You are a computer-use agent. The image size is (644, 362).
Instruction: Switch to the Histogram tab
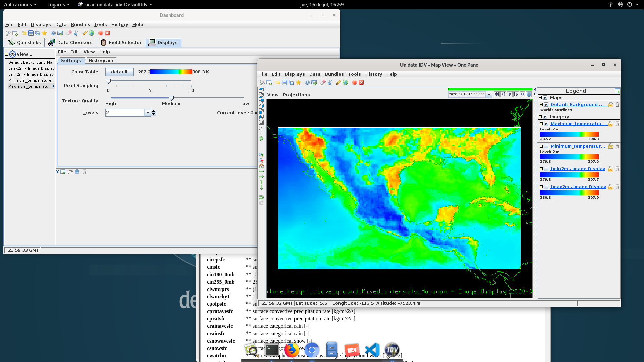pos(101,60)
